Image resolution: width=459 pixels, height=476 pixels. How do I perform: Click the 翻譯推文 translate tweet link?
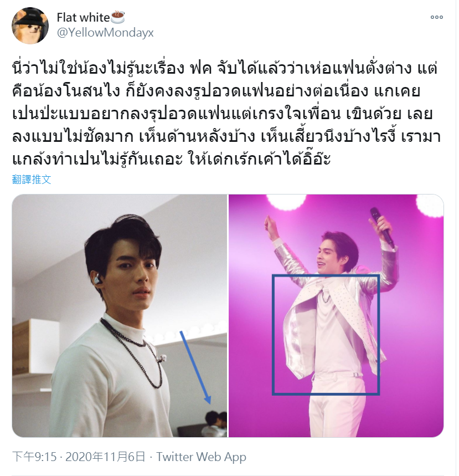point(32,180)
